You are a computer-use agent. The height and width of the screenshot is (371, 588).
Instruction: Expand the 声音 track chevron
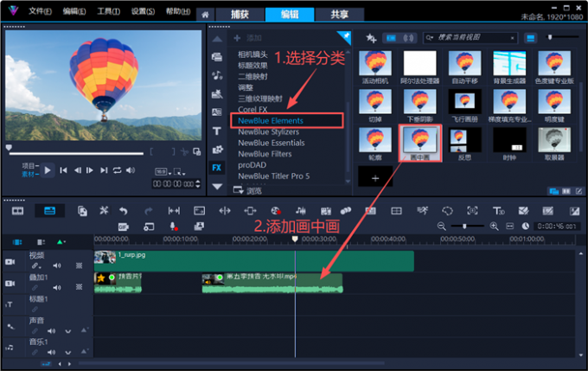pyautogui.click(x=67, y=331)
